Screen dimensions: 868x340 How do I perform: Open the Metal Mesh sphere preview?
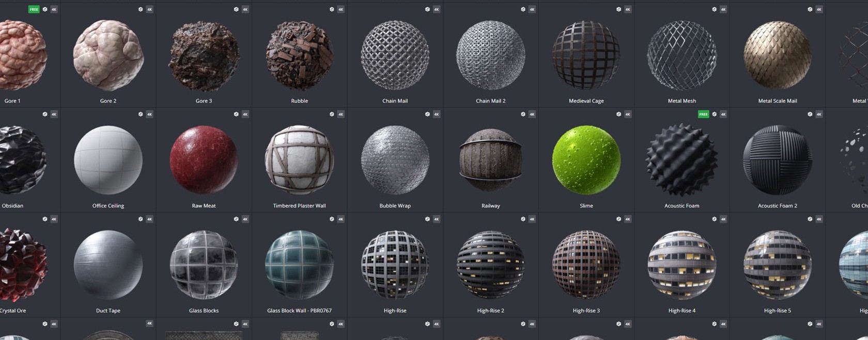682,55
